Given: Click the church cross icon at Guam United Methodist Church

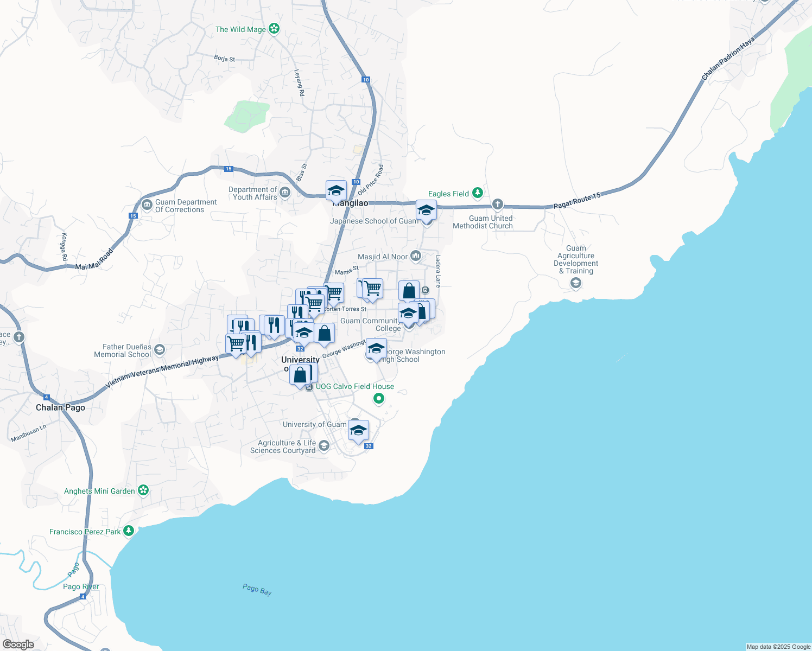Looking at the screenshot, I should click(x=497, y=205).
